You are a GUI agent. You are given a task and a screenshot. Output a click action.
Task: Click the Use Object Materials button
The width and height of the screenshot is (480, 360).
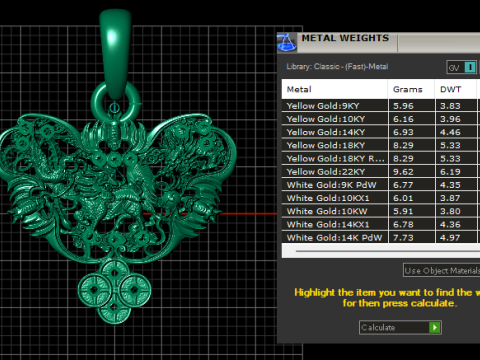pos(441,271)
